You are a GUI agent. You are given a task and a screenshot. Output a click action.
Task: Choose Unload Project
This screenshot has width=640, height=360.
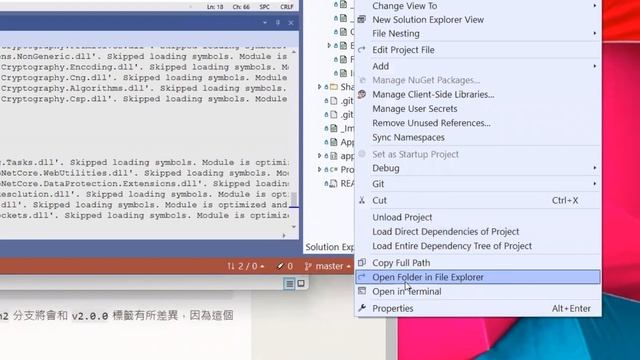[478, 217]
